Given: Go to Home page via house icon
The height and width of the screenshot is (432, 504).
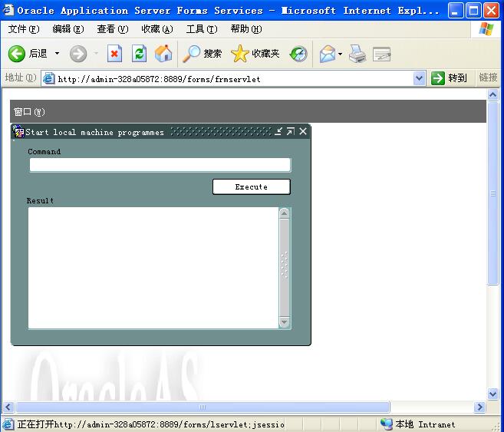Looking at the screenshot, I should pos(163,54).
